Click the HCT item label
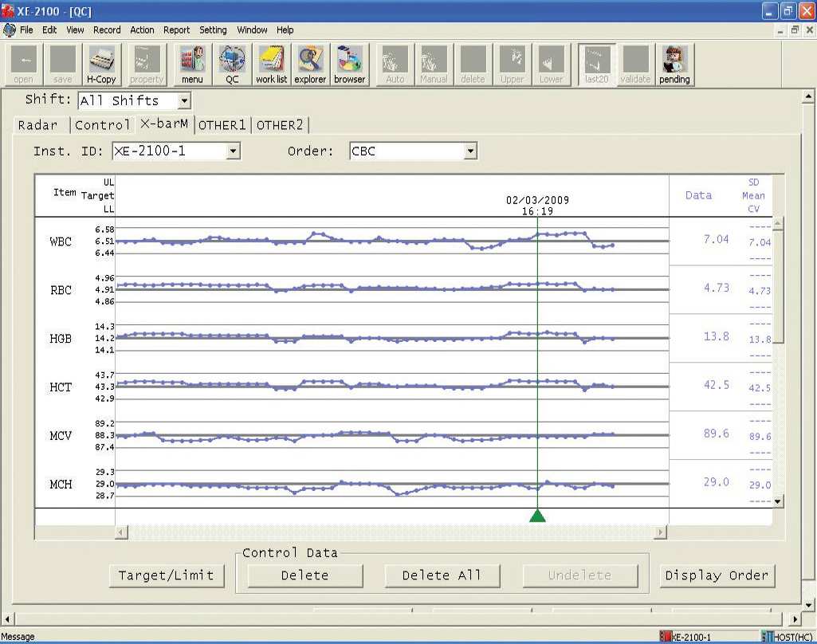This screenshot has height=644, width=817. (x=61, y=387)
